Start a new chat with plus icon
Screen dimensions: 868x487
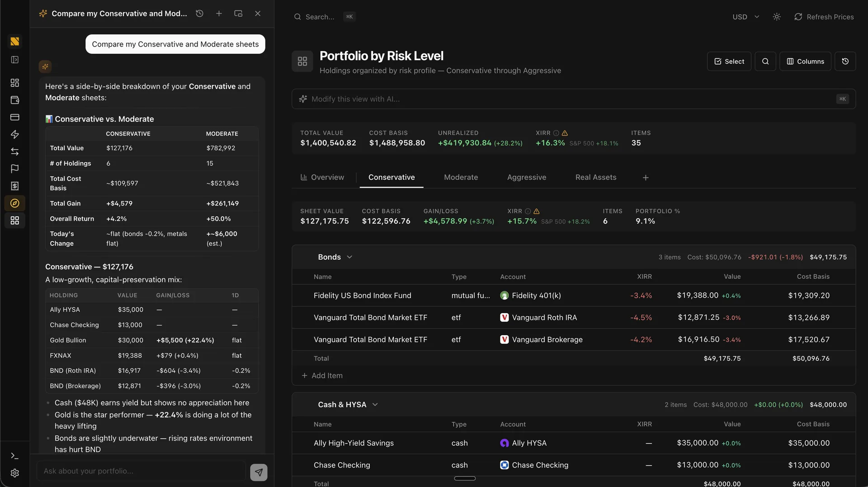point(219,14)
